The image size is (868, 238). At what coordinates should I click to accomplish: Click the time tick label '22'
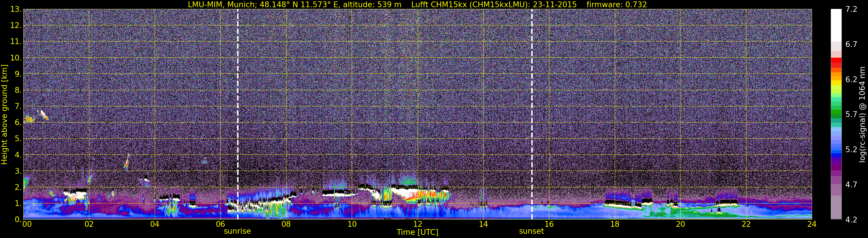[x=746, y=224]
